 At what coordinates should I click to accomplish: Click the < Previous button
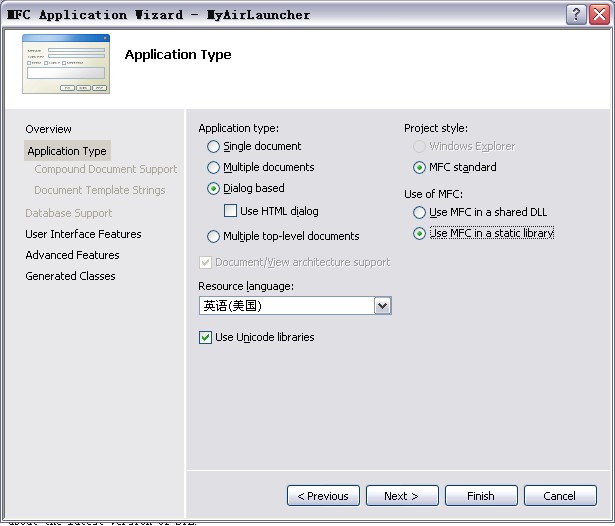323,496
